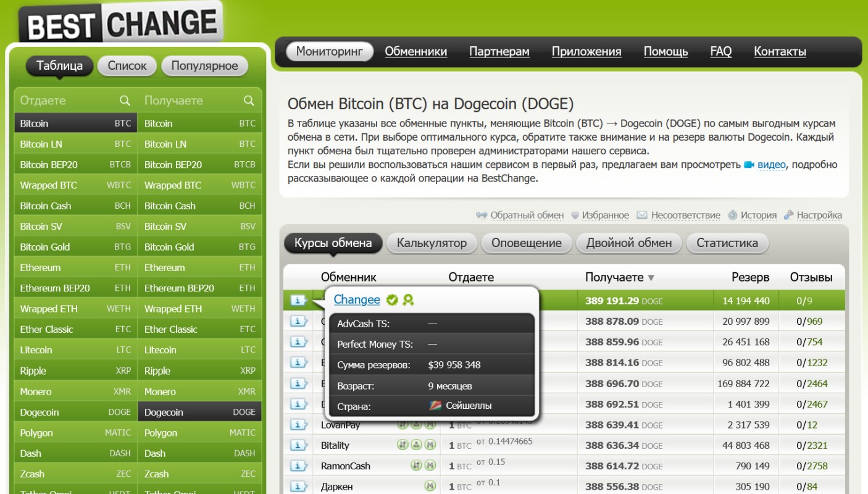Click the Seychelles flag icon in the popup

tap(435, 406)
